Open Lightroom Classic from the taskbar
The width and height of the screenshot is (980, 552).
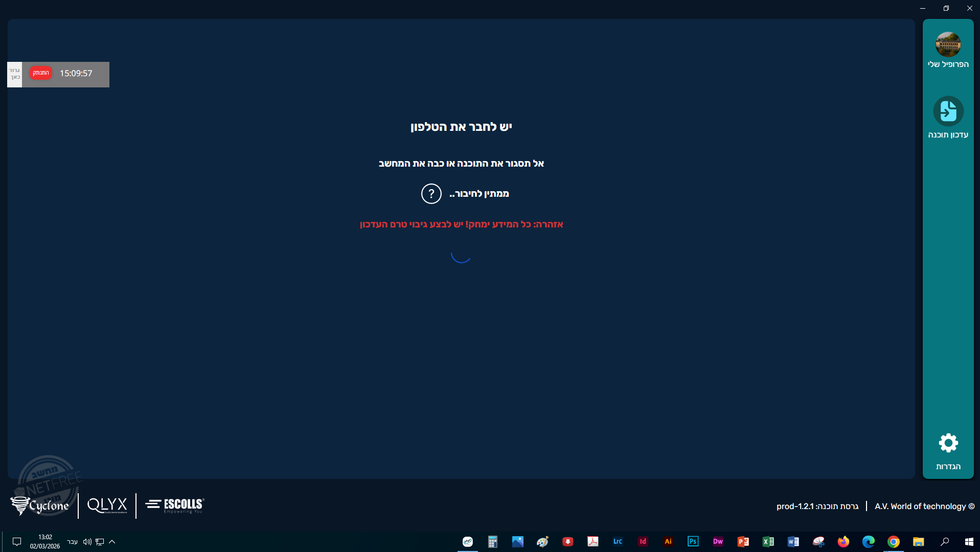click(x=618, y=542)
